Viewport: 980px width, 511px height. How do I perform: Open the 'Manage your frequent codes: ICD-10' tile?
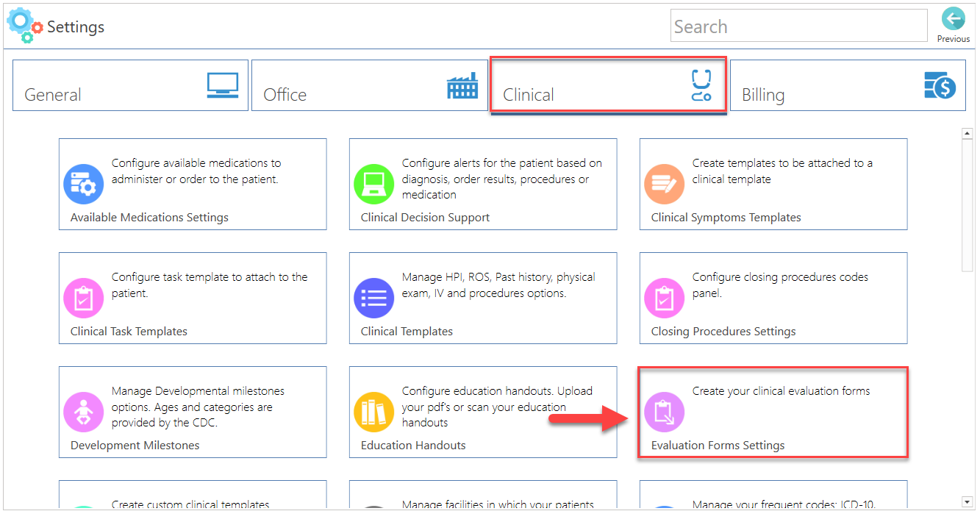point(773,495)
